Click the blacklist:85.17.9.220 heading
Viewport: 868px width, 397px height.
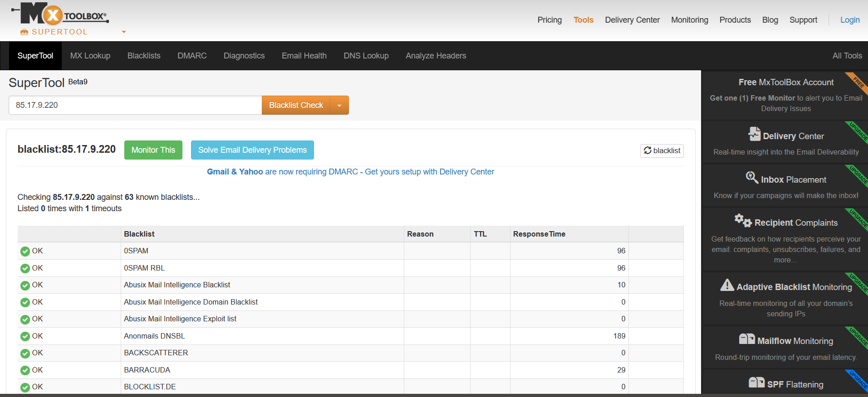[x=67, y=149]
